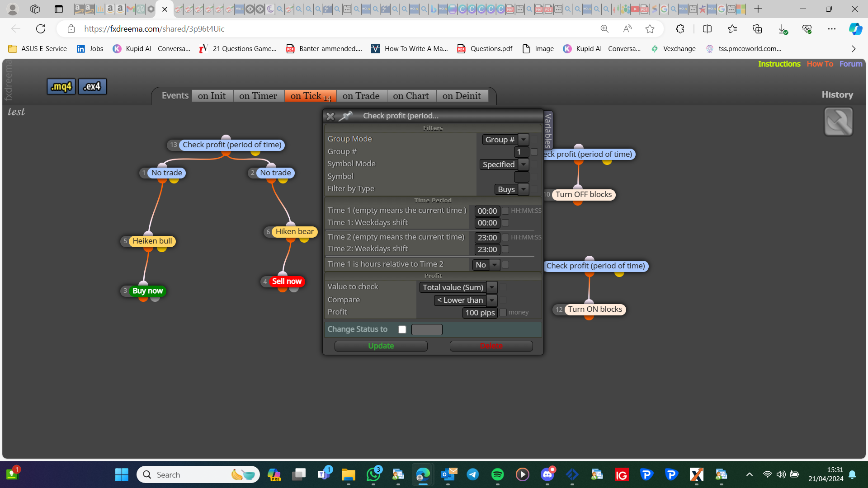Click the Delete block button
Image resolution: width=868 pixels, height=488 pixels.
(x=491, y=346)
